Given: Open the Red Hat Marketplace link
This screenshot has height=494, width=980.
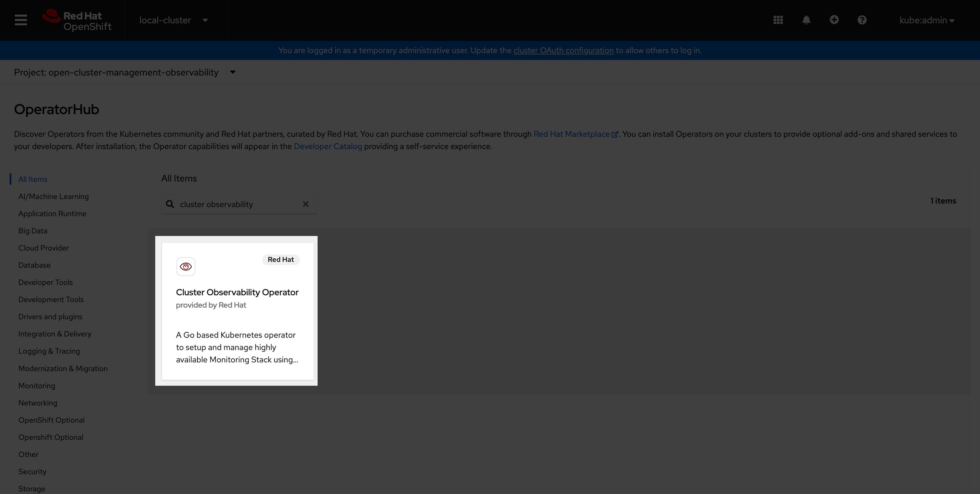Looking at the screenshot, I should tap(571, 134).
